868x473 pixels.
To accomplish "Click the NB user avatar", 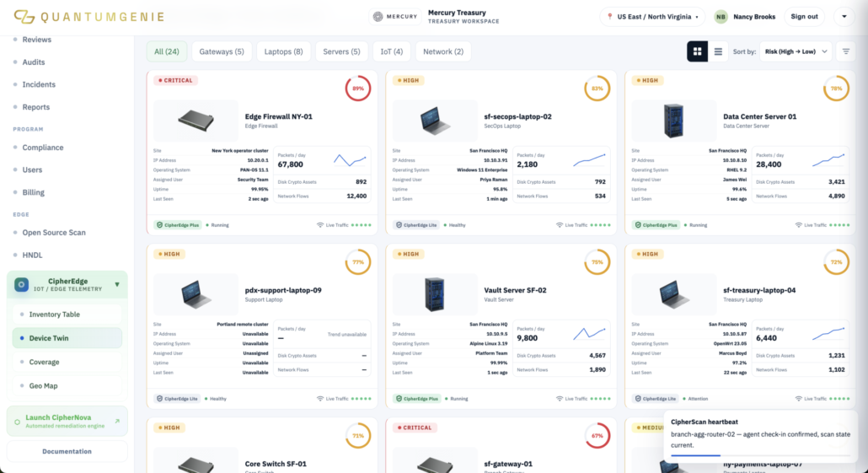I will pyautogui.click(x=721, y=17).
